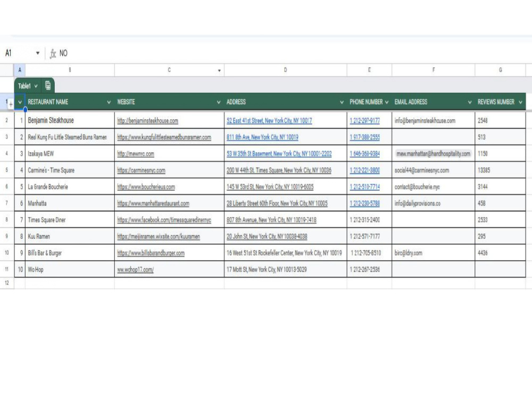The width and height of the screenshot is (532, 399).
Task: Click address 20 John St link
Action: [x=267, y=237]
